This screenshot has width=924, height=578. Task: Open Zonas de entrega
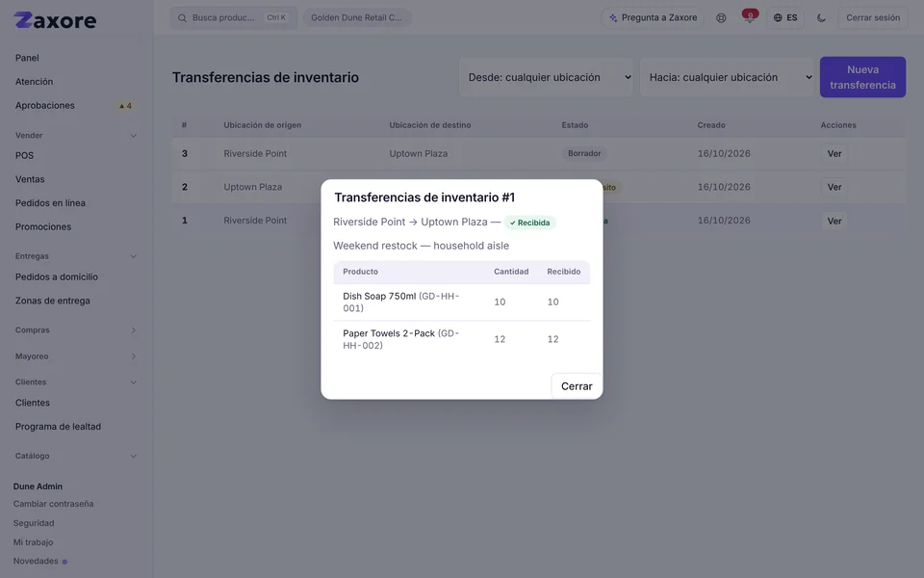point(52,301)
